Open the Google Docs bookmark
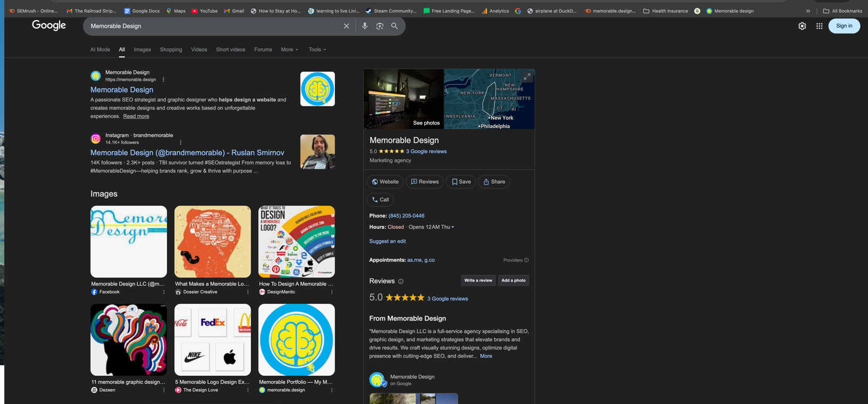Viewport: 868px width, 404px height. point(142,11)
